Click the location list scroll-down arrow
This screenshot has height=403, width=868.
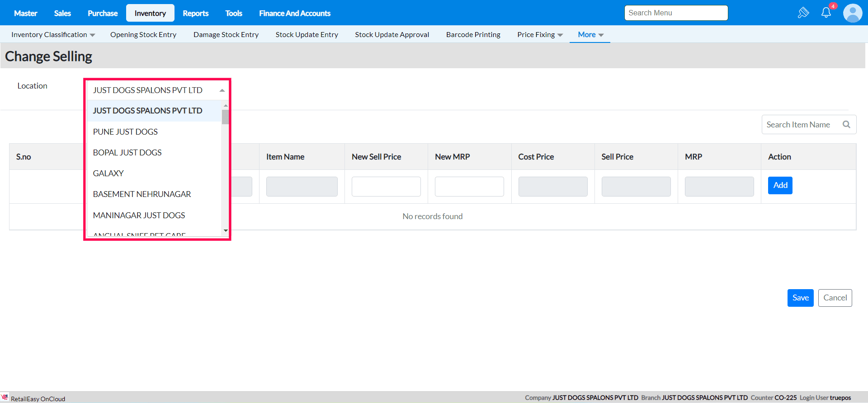point(226,231)
